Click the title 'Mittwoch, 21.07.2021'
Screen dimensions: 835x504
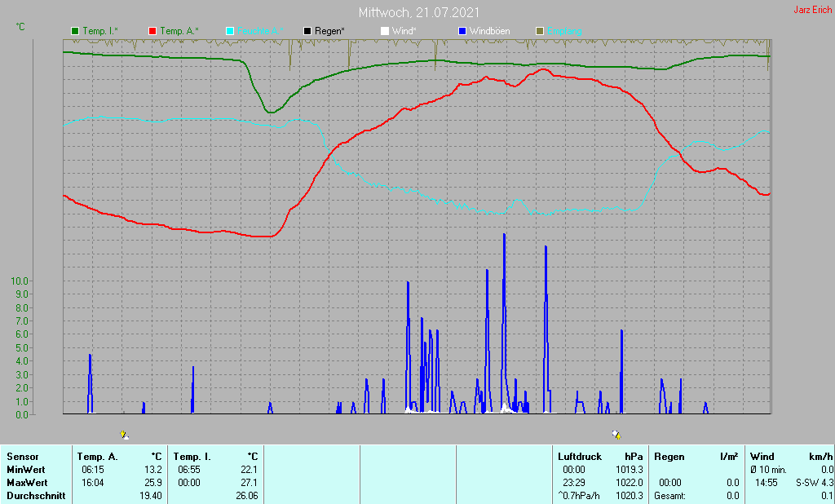[x=418, y=12]
